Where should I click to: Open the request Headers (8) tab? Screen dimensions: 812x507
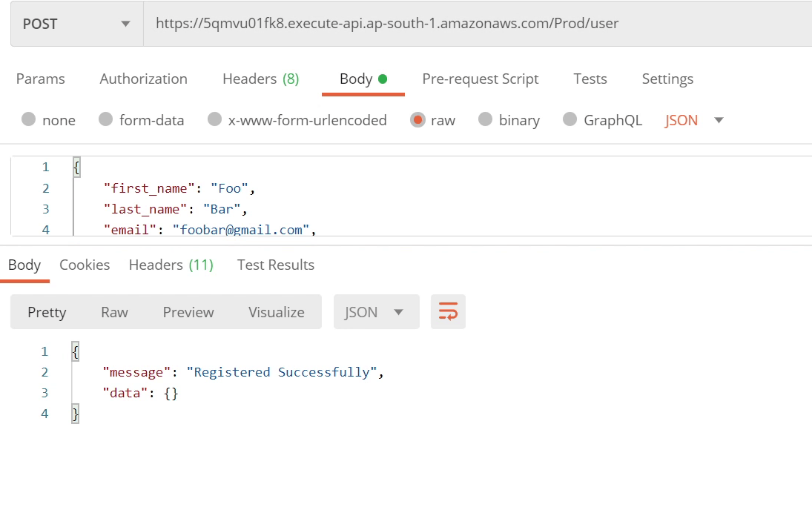coord(260,79)
